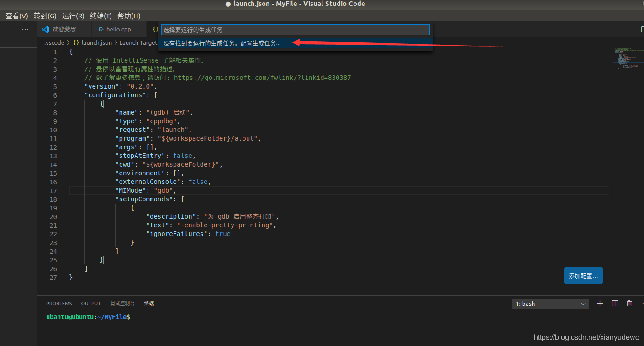Open the 运行(R) menu
The width and height of the screenshot is (644, 346).
tap(73, 16)
